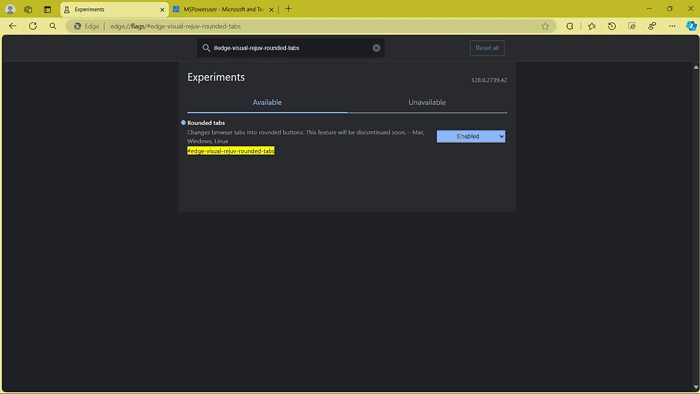Click the version number 128.0.2739.42
The width and height of the screenshot is (700, 394).
pyautogui.click(x=489, y=80)
